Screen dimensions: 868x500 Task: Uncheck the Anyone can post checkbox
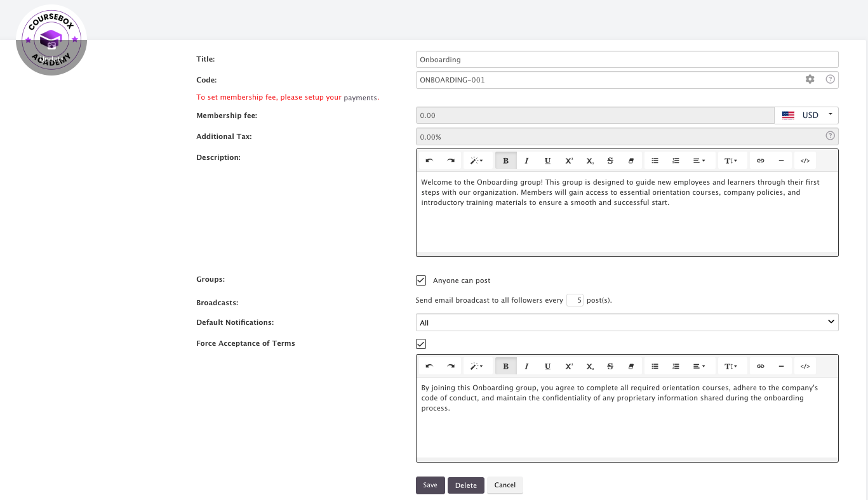point(421,280)
